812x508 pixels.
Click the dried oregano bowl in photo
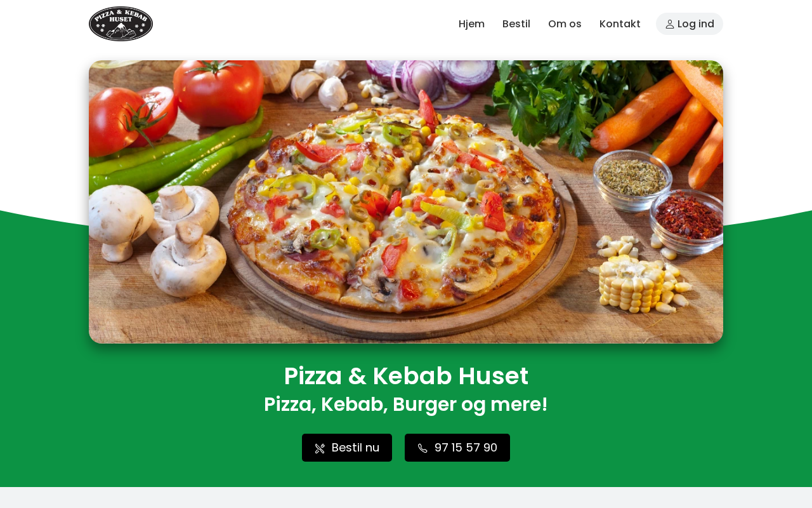(632, 179)
